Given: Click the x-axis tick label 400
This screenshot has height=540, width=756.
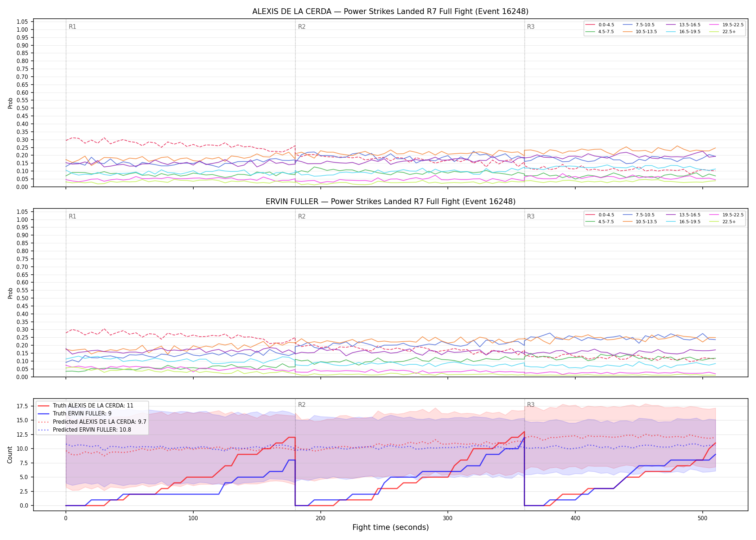Looking at the screenshot, I should click(x=575, y=518).
